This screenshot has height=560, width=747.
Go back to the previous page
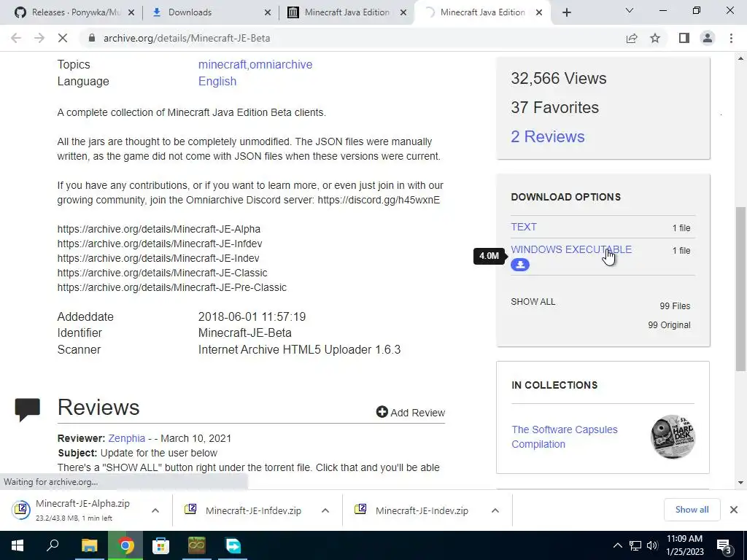(x=16, y=38)
